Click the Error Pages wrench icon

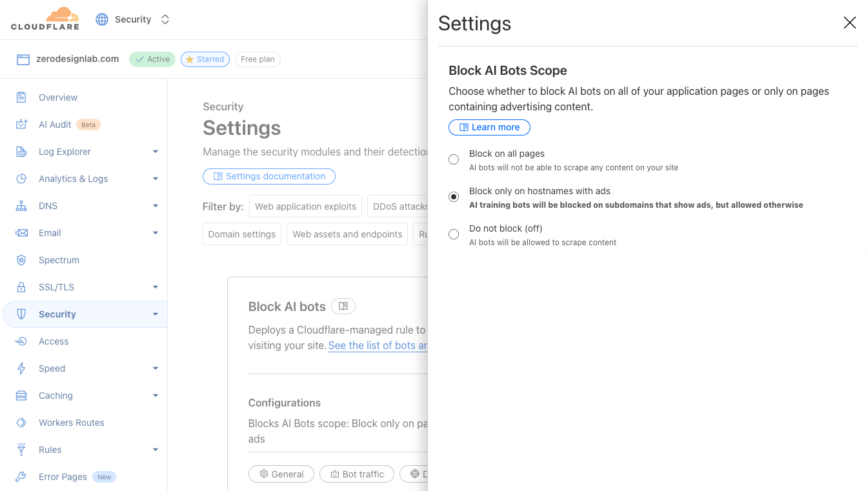click(21, 477)
